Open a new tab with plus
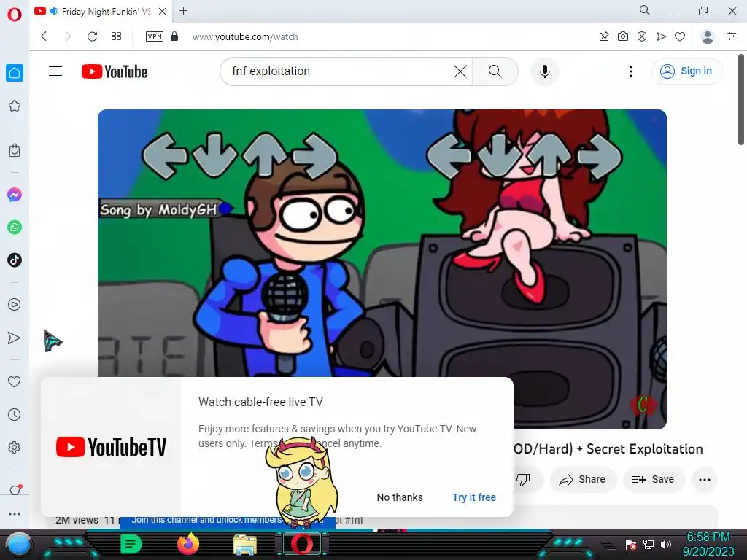 [183, 10]
